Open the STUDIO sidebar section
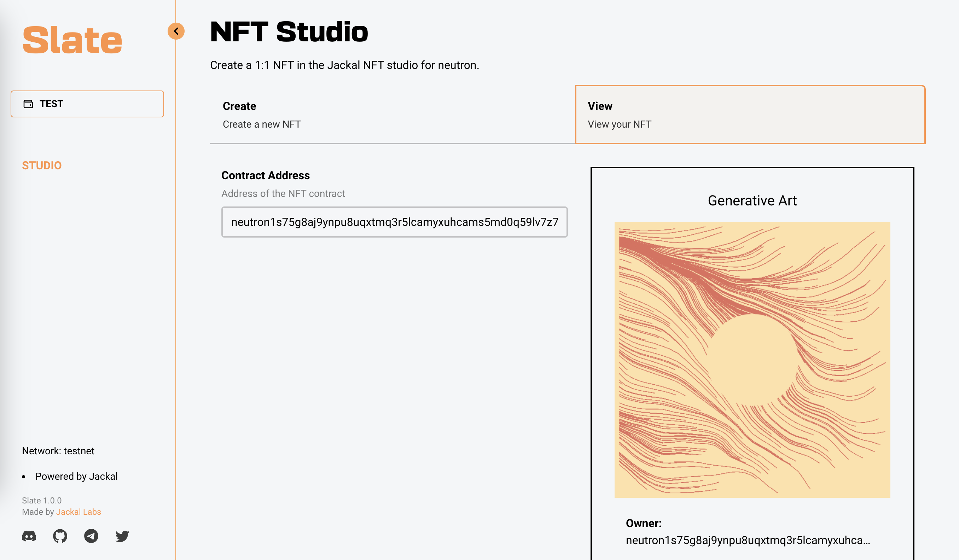 point(42,165)
